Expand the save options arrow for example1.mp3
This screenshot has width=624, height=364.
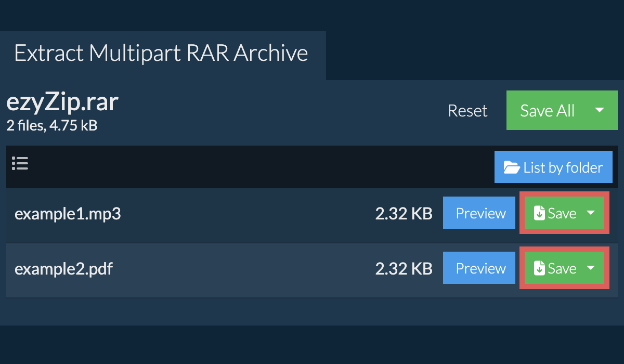[591, 213]
